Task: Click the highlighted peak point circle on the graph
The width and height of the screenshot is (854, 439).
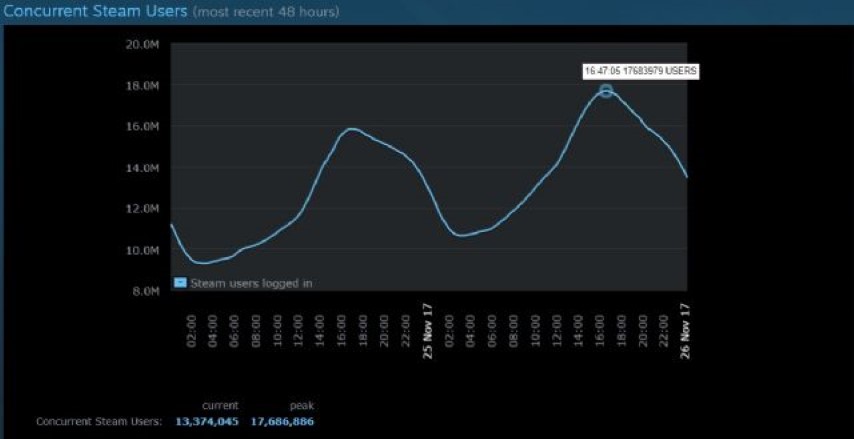Action: click(x=606, y=91)
